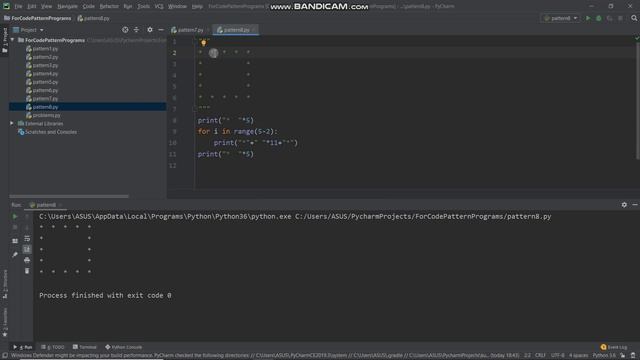Click the pin tab icon in Run panel
This screenshot has width=640, height=360.
point(15,255)
